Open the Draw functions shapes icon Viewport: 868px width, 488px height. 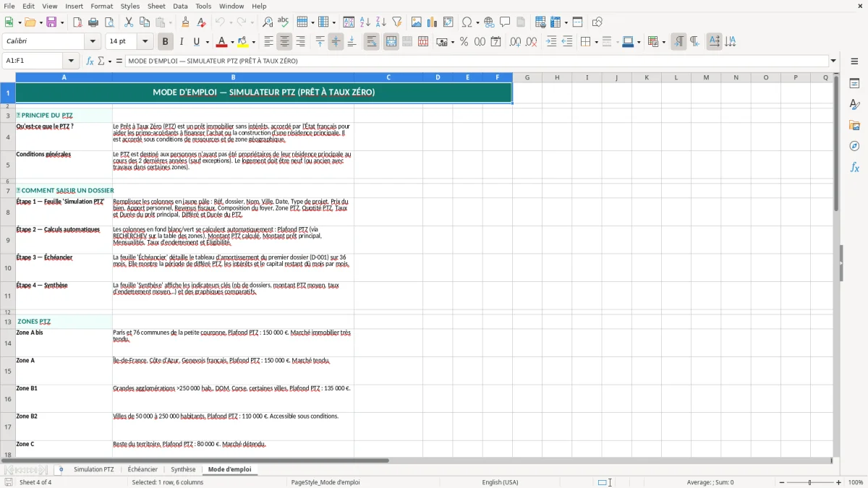coord(597,22)
